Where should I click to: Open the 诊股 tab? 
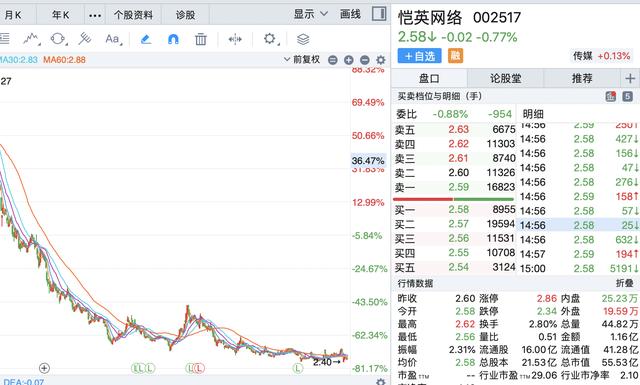coord(185,15)
